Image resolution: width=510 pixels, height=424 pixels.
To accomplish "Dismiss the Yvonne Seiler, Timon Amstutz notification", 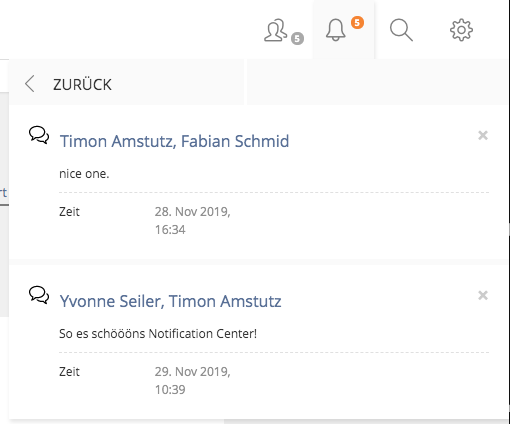I will [483, 295].
